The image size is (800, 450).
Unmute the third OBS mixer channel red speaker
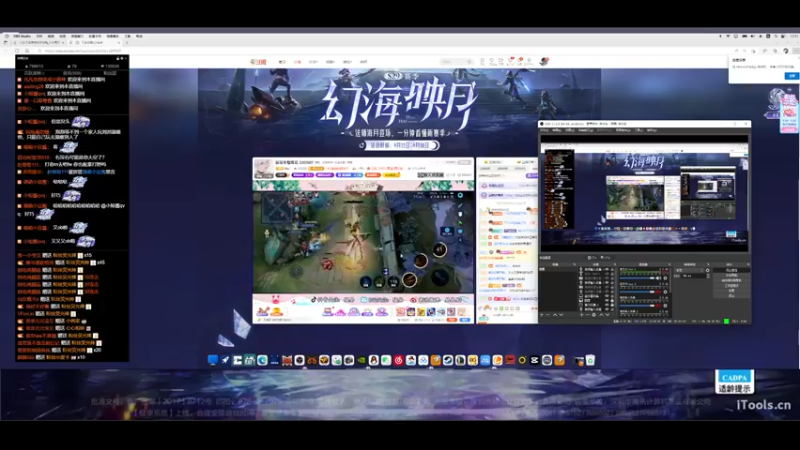(658, 306)
